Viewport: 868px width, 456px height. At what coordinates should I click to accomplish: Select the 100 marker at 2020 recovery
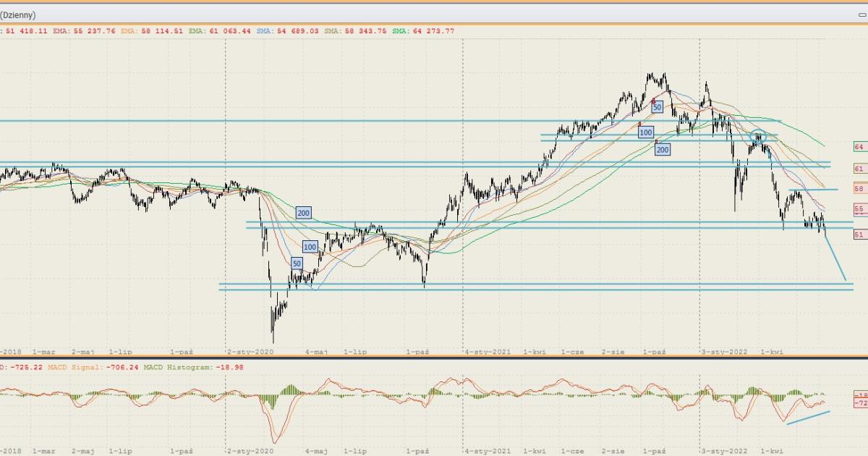click(310, 247)
